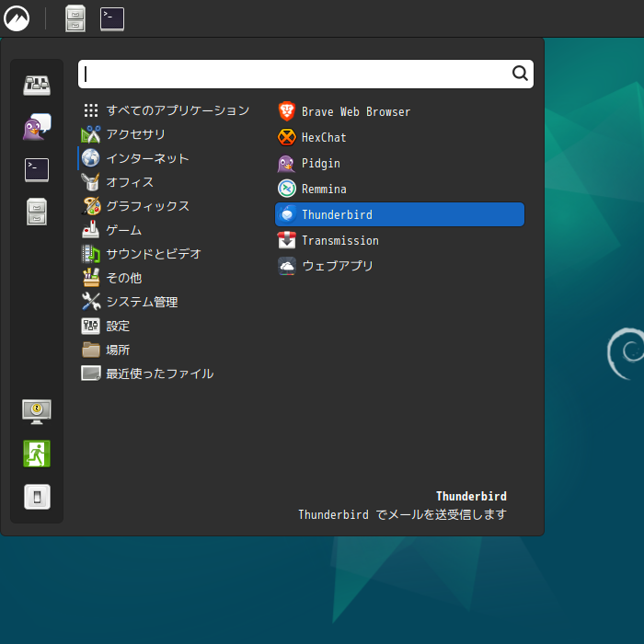Open the Transmission torrent client
Viewport: 644px width, 644px height.
(x=339, y=240)
